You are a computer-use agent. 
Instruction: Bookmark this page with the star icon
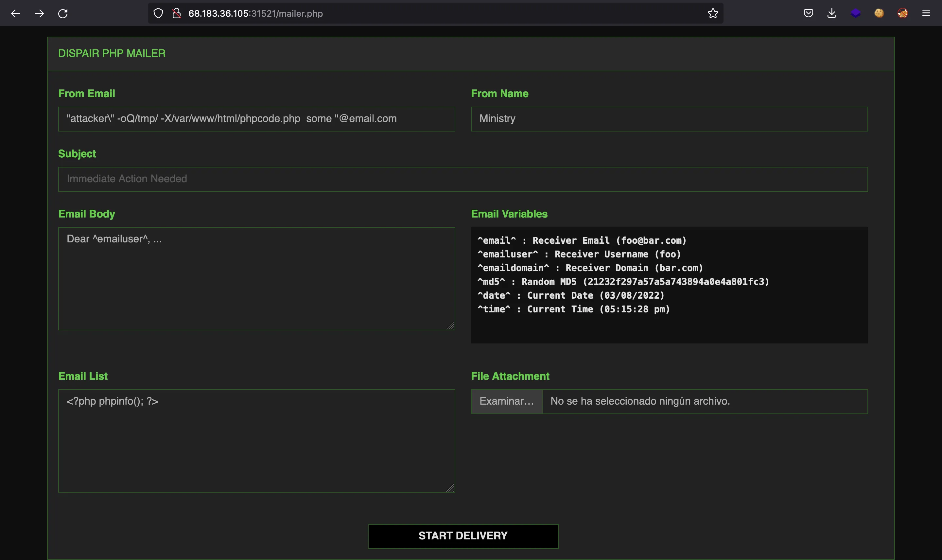(713, 13)
